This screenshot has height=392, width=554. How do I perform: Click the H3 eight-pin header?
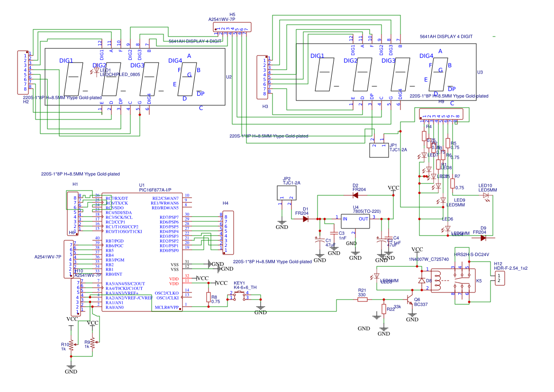(x=262, y=77)
